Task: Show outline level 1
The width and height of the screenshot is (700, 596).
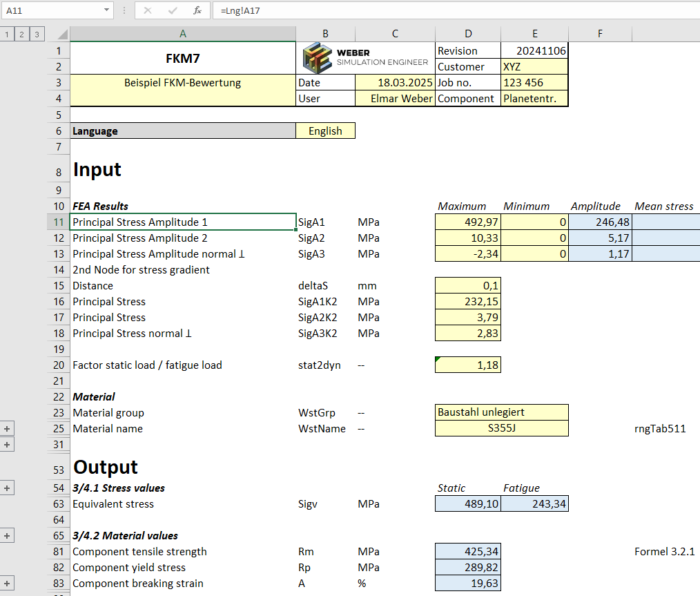Action: (x=7, y=34)
